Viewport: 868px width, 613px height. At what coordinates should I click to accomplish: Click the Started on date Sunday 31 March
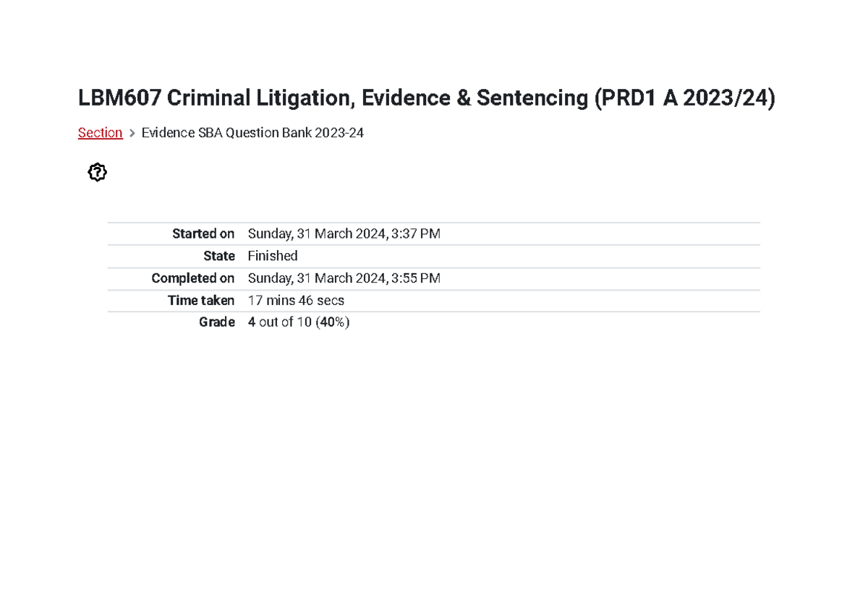[x=344, y=233]
